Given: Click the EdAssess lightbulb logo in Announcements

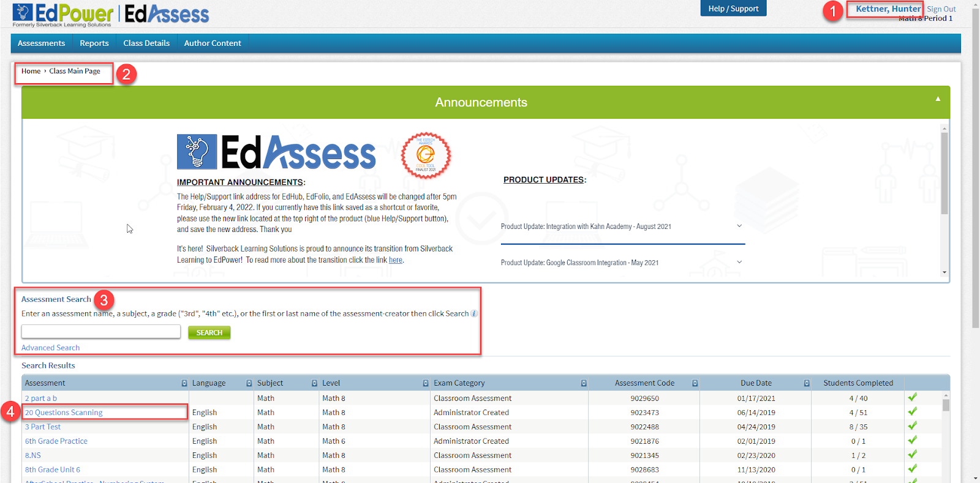Looking at the screenshot, I should click(197, 152).
